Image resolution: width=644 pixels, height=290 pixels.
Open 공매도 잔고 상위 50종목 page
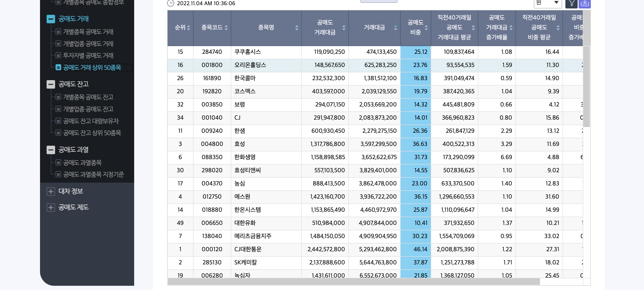point(92,133)
